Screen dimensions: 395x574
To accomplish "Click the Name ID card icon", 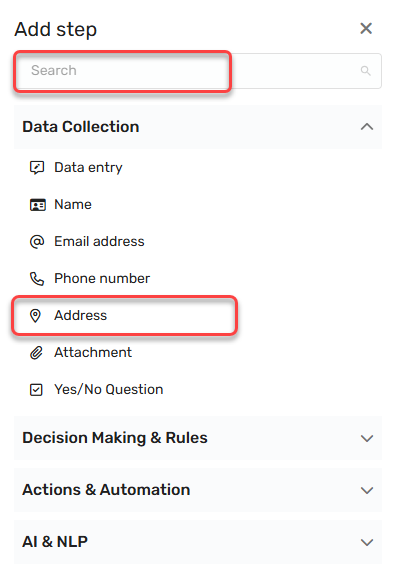I will tap(37, 205).
